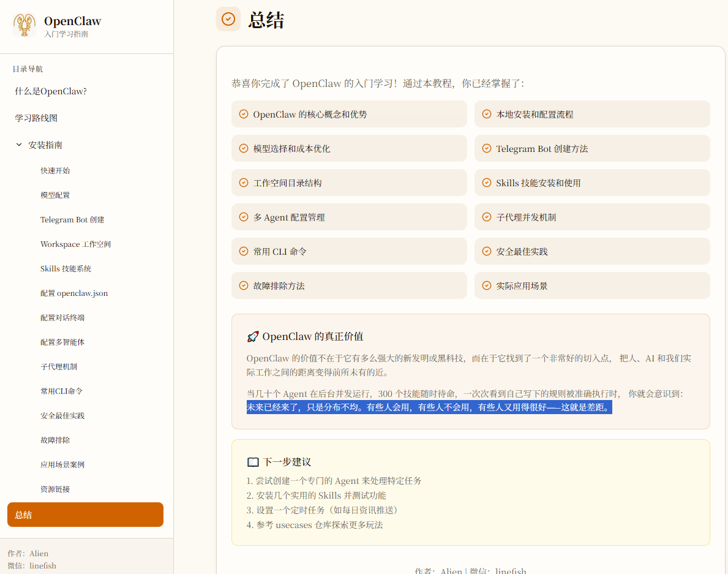Click the rocket icon beside OpenClaw 的真正价值
The height and width of the screenshot is (574, 728).
coord(253,337)
